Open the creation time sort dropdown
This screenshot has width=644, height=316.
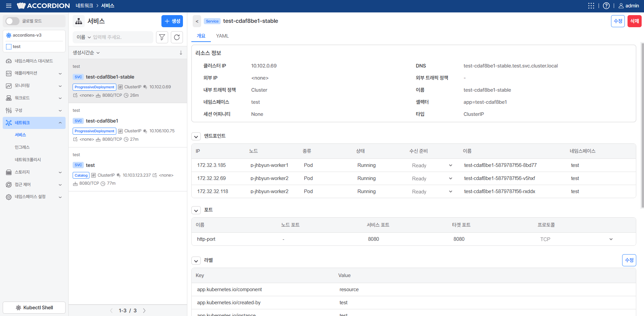click(x=86, y=53)
